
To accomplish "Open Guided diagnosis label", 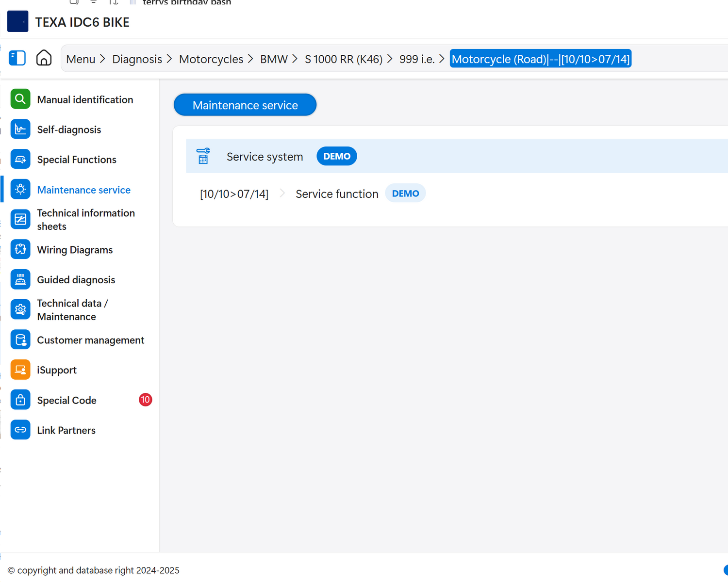I will tap(76, 280).
